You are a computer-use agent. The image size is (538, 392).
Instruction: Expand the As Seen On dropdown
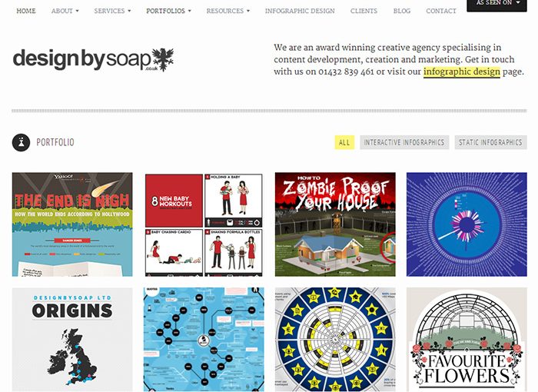pyautogui.click(x=496, y=5)
